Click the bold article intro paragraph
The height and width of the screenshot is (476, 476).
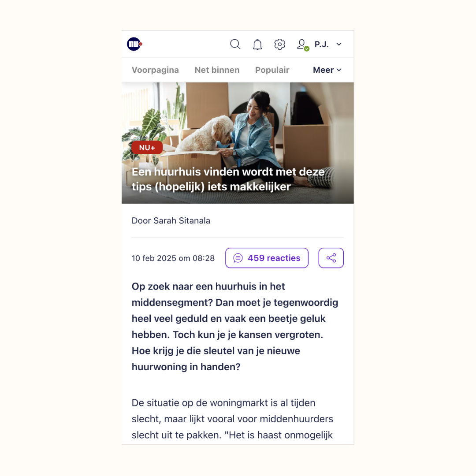pyautogui.click(x=234, y=327)
